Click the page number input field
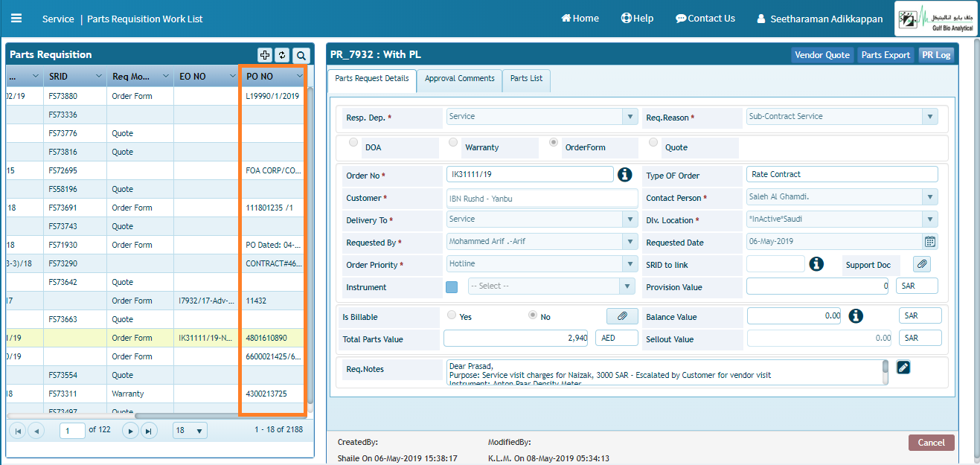 click(x=72, y=430)
